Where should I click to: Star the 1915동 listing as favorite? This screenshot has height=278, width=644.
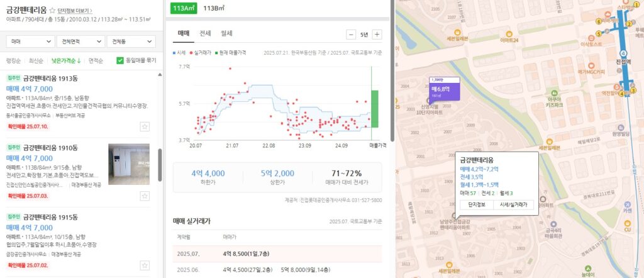coord(145,265)
